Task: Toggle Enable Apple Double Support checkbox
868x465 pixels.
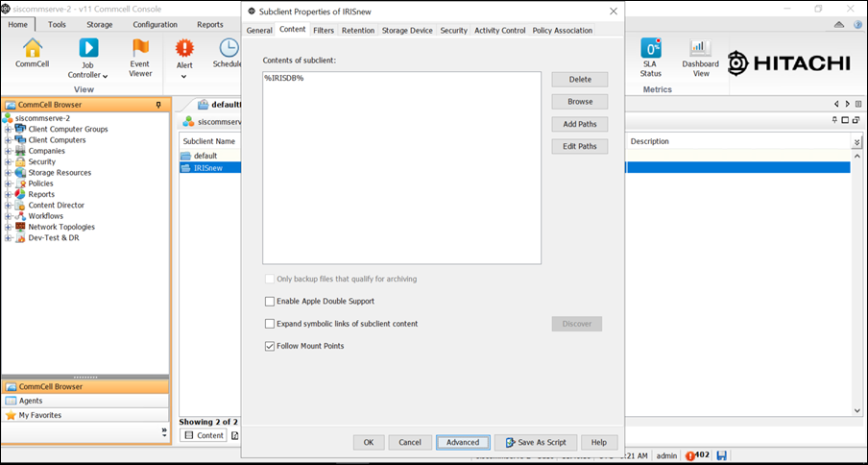Action: (270, 302)
